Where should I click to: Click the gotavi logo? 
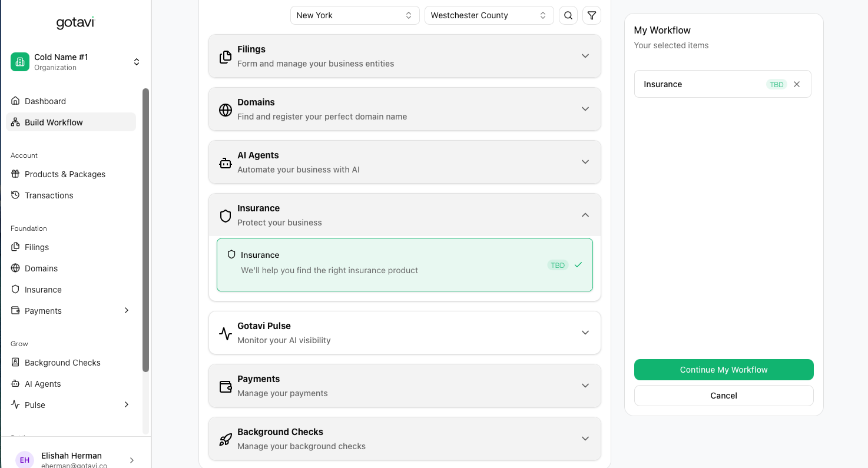pos(75,23)
